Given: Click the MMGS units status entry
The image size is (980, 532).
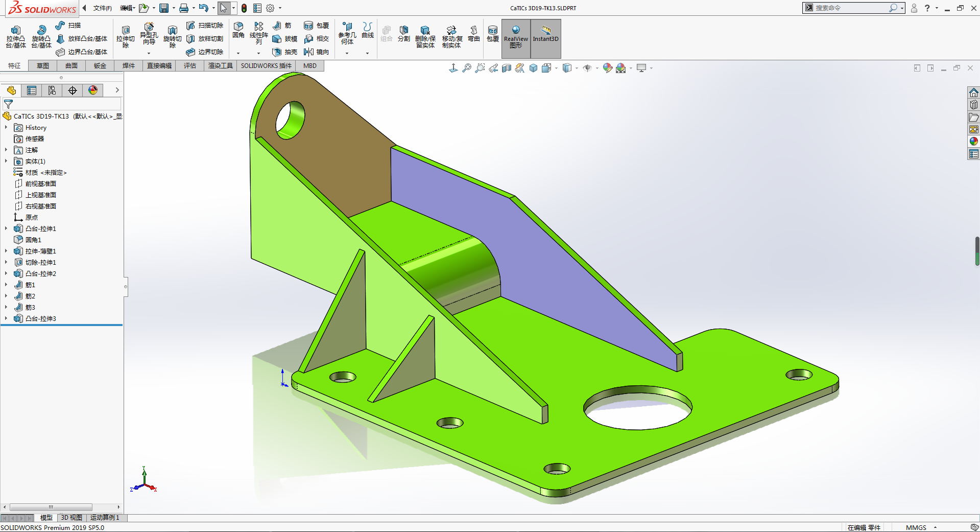Looking at the screenshot, I should tap(916, 527).
